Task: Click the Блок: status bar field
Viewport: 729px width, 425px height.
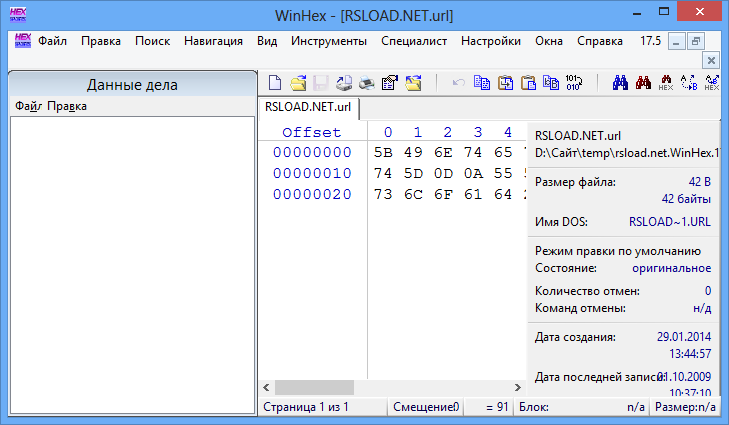Action: pyautogui.click(x=581, y=407)
